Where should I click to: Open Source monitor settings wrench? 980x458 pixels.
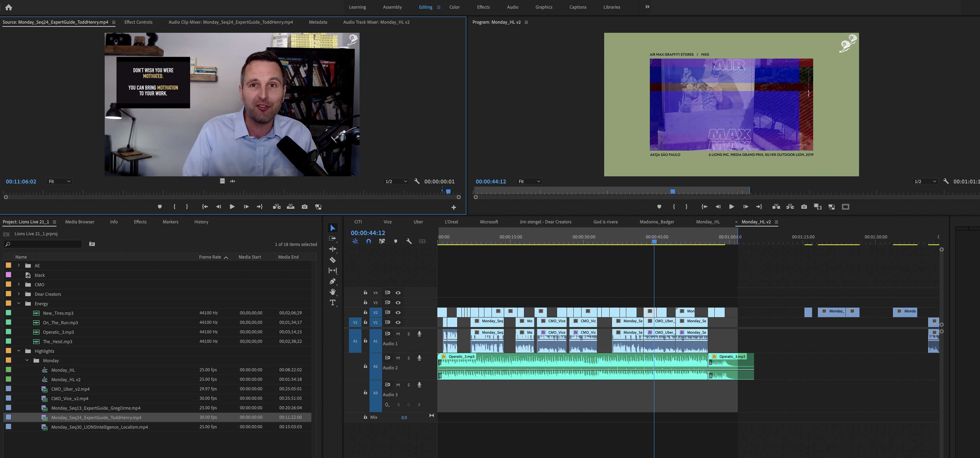click(416, 181)
